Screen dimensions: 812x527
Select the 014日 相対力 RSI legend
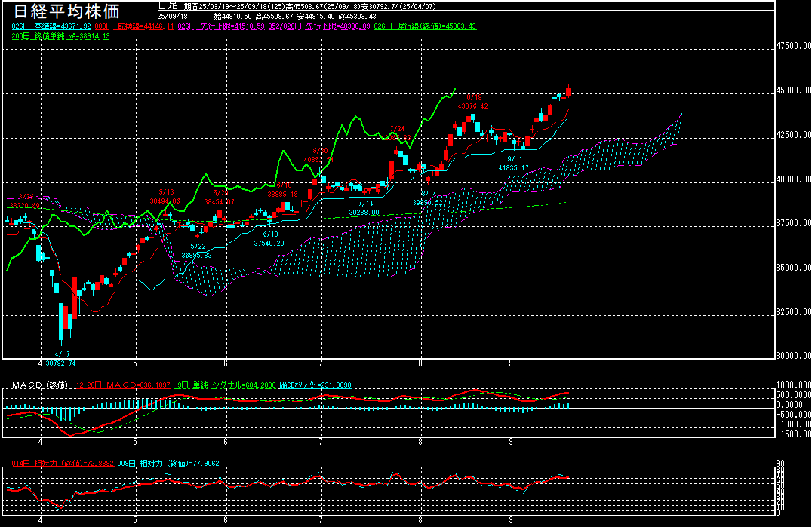click(x=61, y=463)
